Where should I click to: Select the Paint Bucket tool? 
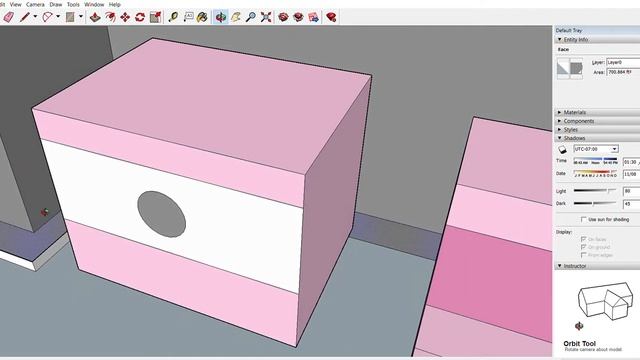[202, 17]
